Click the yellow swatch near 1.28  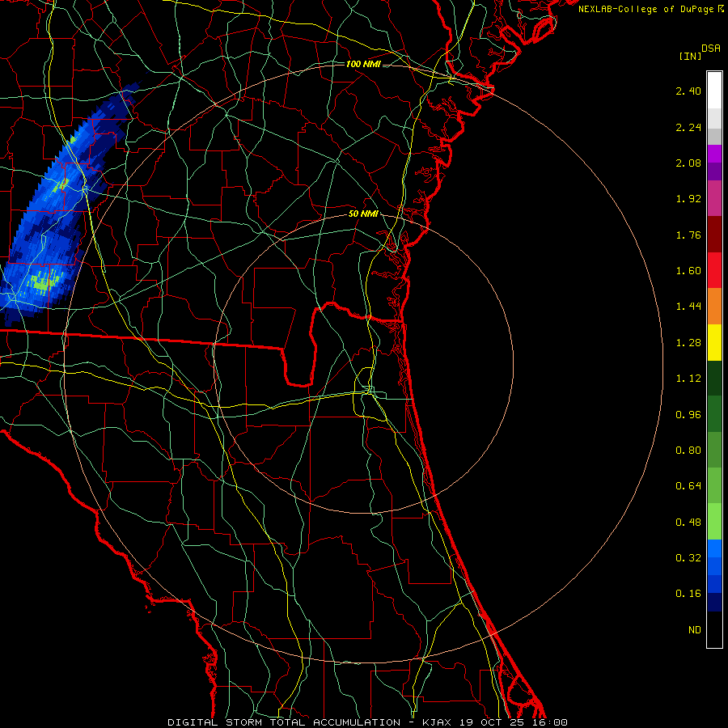coord(714,342)
